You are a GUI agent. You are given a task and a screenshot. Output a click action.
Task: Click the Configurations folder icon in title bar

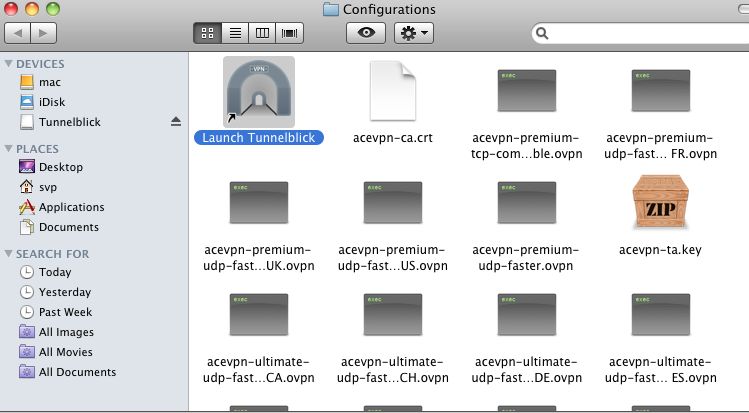coord(331,9)
